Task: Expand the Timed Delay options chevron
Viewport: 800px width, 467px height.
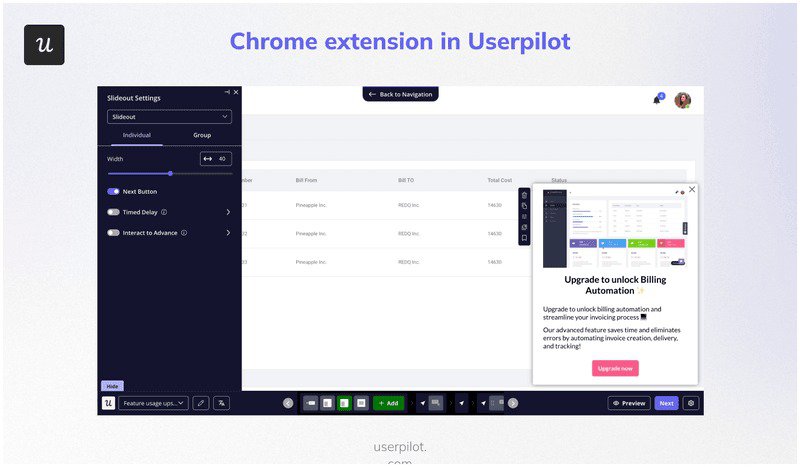Action: pos(228,212)
